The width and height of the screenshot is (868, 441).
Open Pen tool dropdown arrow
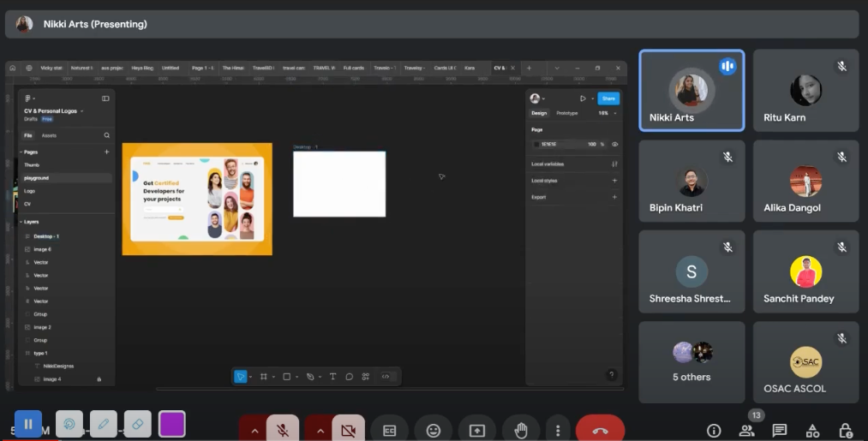pyautogui.click(x=320, y=378)
